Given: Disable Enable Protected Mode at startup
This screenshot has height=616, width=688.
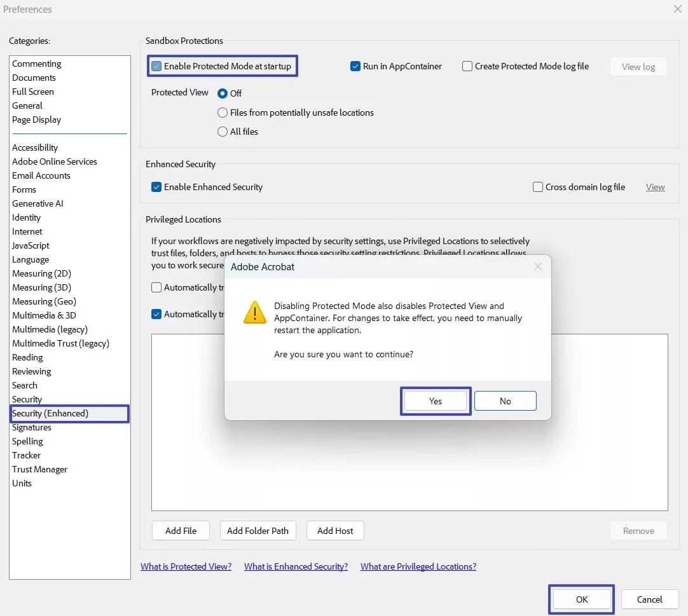Looking at the screenshot, I should 156,66.
